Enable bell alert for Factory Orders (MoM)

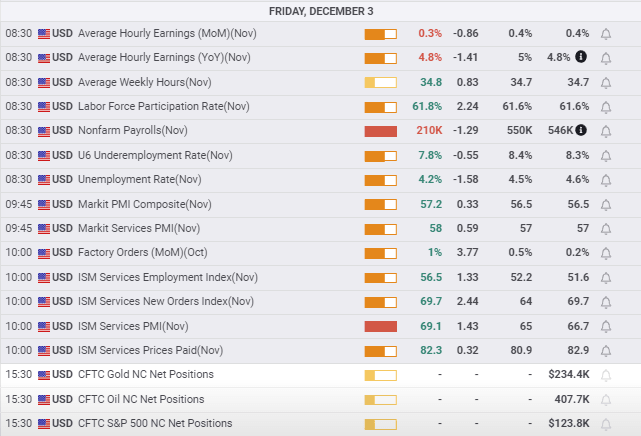point(605,253)
